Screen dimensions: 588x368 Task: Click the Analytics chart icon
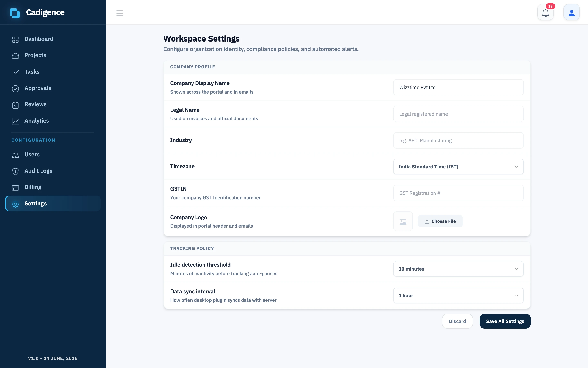(16, 121)
